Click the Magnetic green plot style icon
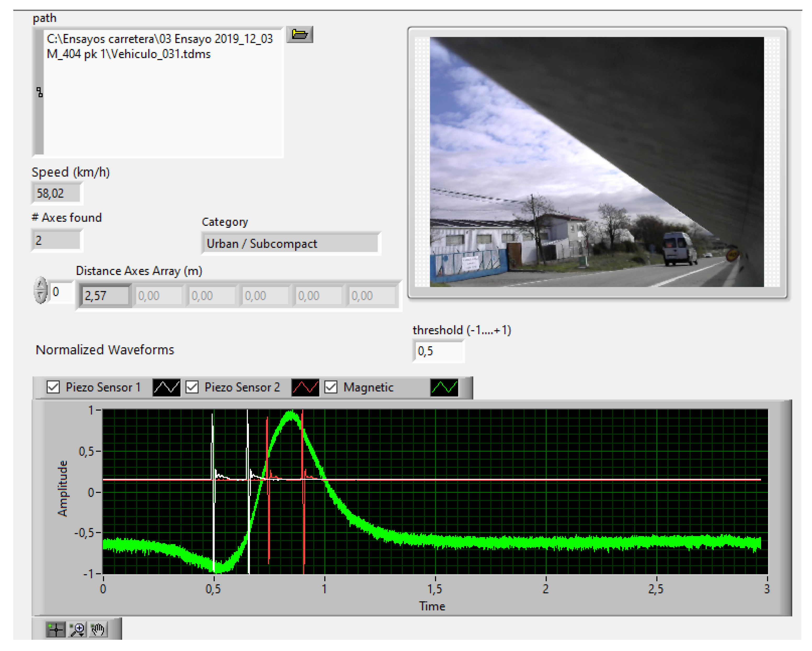The height and width of the screenshot is (651, 812). (444, 387)
